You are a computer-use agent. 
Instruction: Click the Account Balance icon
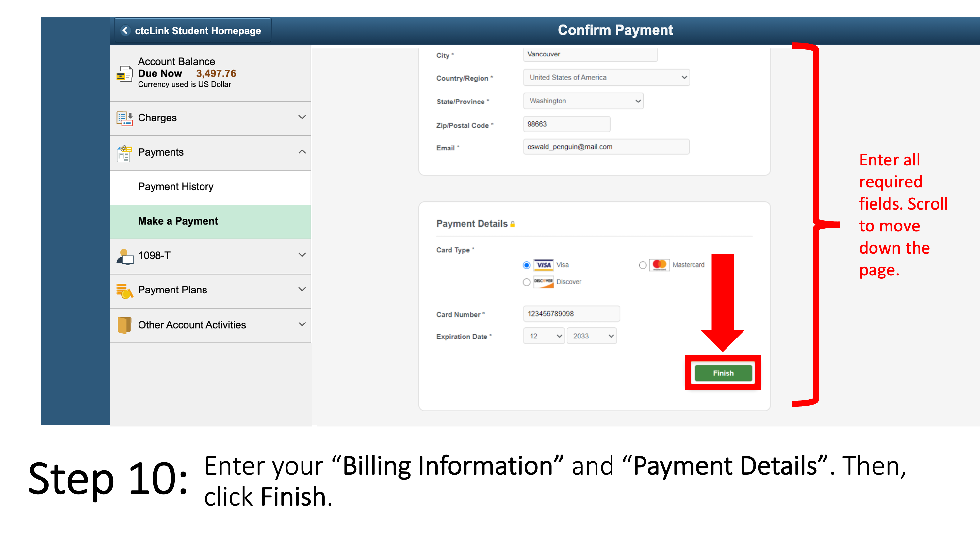(124, 73)
